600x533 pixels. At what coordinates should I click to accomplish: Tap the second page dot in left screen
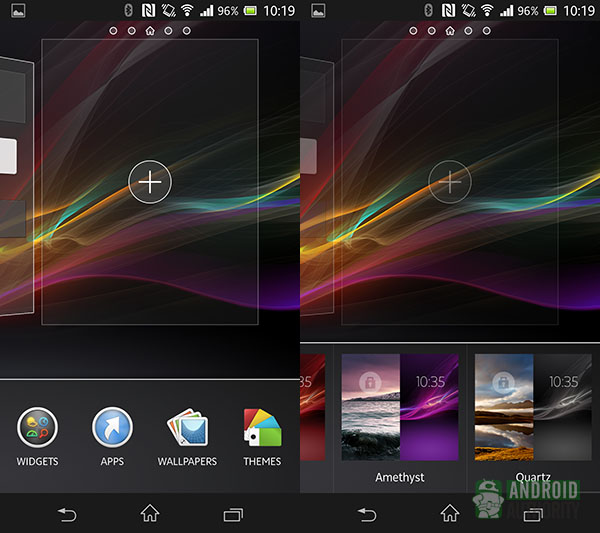tap(132, 31)
